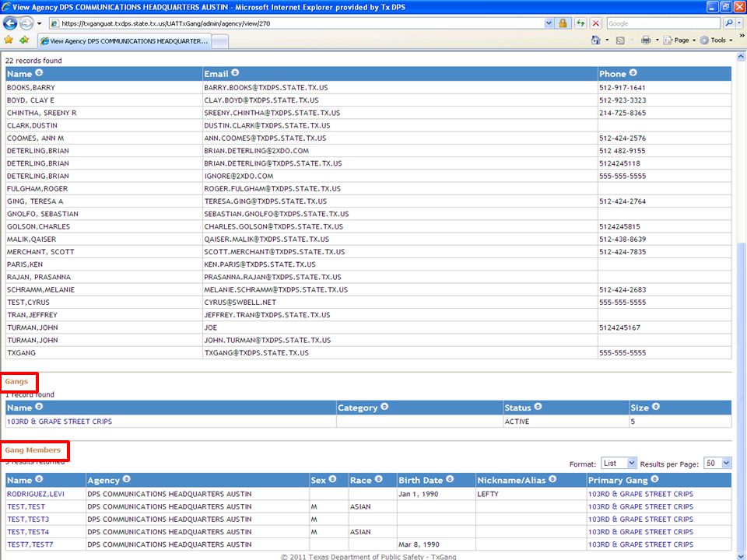Screen dimensions: 747x560
Task: Click the Home page icon
Action: [x=595, y=40]
